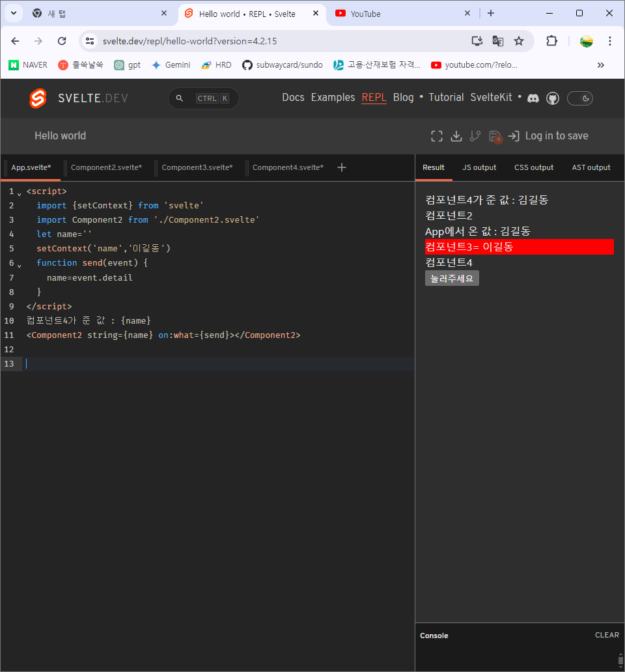The height and width of the screenshot is (672, 625).
Task: Open the SvelteKit navigation link
Action: point(492,98)
